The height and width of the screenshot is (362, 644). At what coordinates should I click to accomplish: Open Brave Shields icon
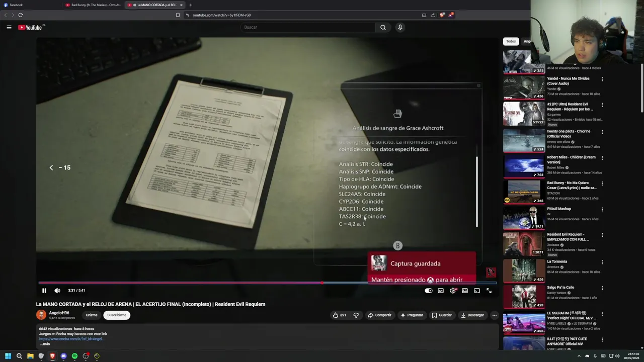[x=442, y=15]
